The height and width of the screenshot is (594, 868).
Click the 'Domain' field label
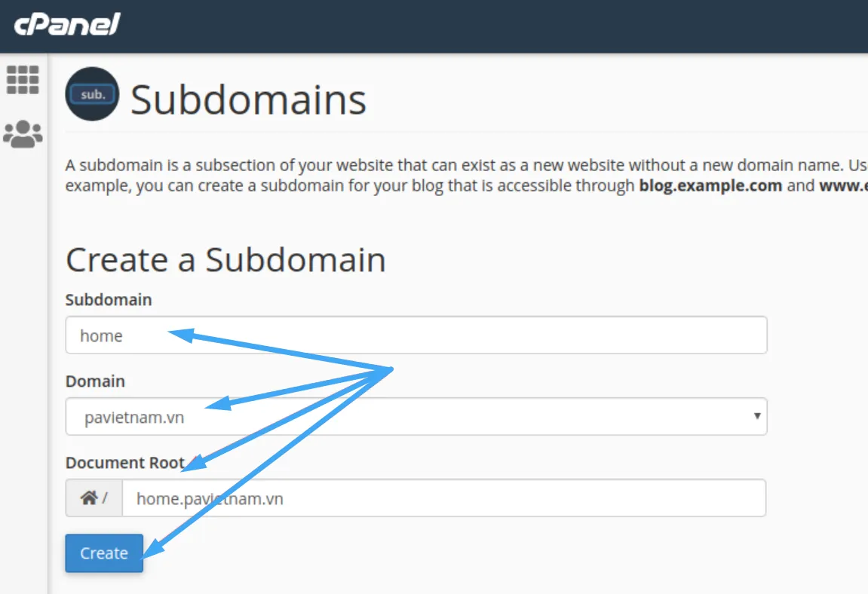click(x=95, y=381)
